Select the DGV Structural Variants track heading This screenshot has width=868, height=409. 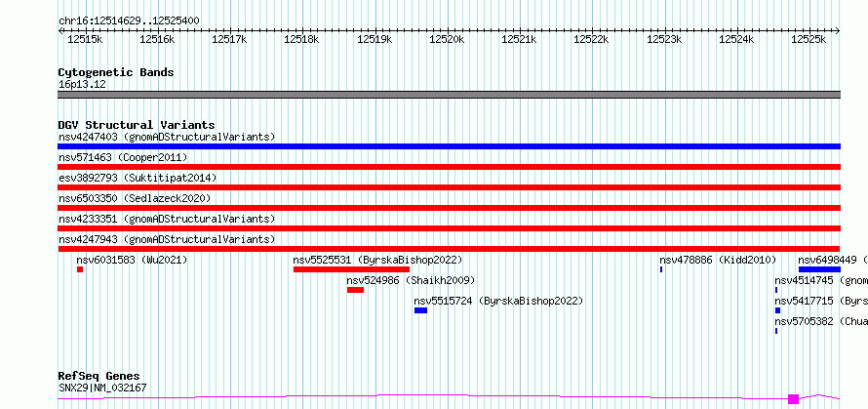click(137, 125)
